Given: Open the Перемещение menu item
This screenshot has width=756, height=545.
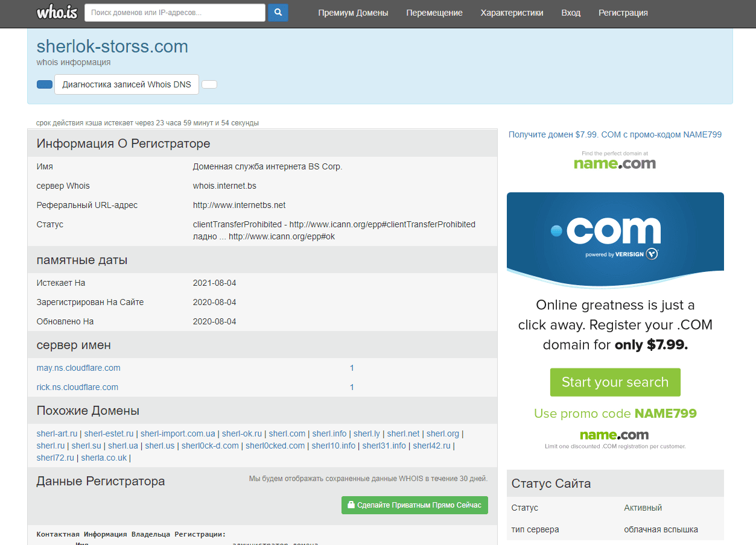Looking at the screenshot, I should 434,13.
